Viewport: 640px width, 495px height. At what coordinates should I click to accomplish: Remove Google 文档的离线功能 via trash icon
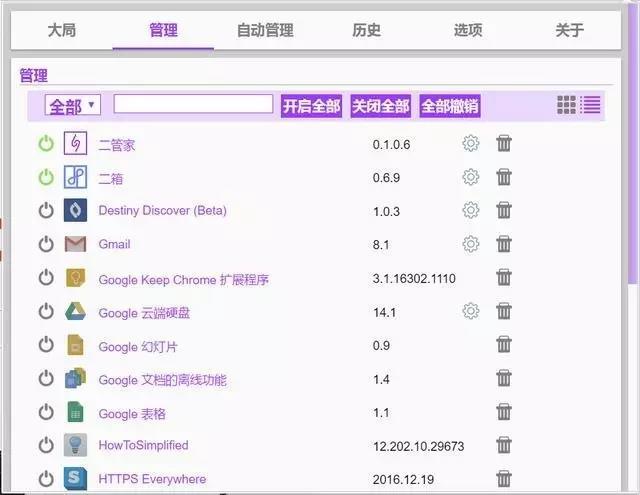coord(504,378)
